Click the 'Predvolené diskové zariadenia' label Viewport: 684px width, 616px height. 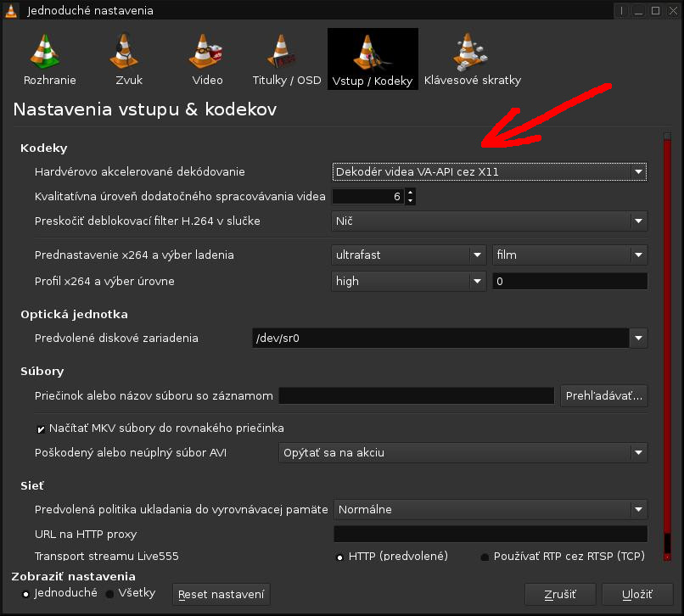click(x=116, y=338)
